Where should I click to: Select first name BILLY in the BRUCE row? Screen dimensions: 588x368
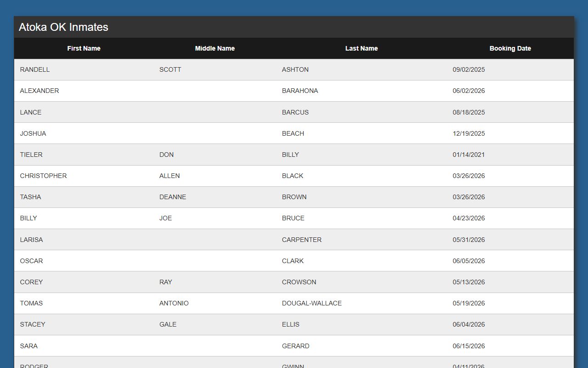pyautogui.click(x=28, y=218)
